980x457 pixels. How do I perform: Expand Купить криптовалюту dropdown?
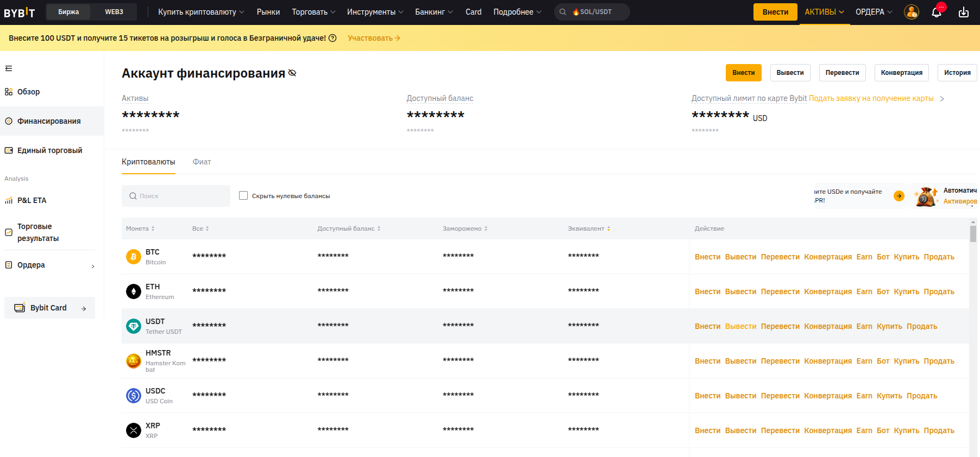[201, 12]
